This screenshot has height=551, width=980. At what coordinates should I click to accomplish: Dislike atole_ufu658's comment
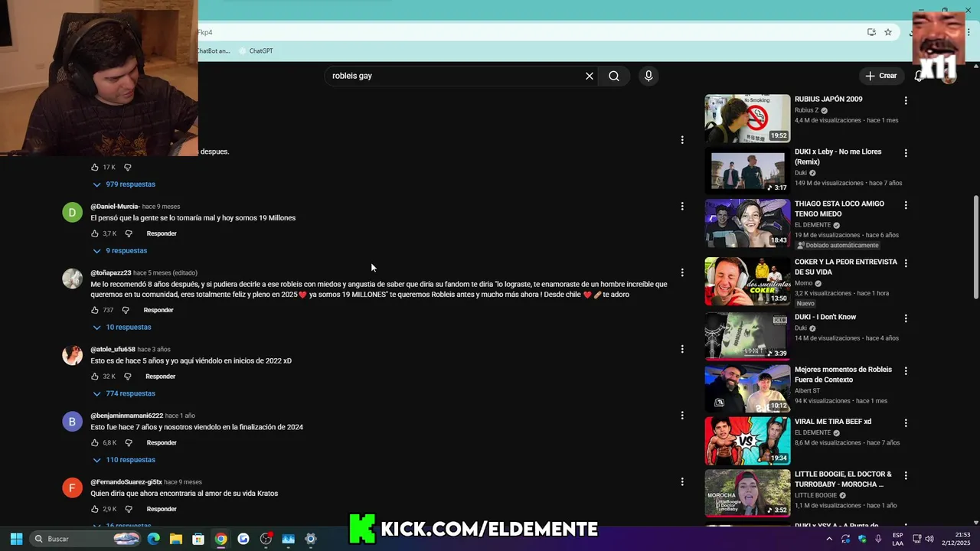point(128,377)
